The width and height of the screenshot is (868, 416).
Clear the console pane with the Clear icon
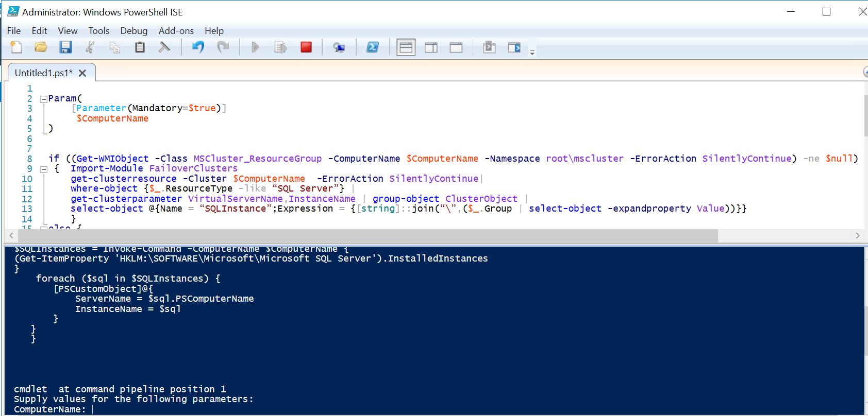tap(164, 47)
